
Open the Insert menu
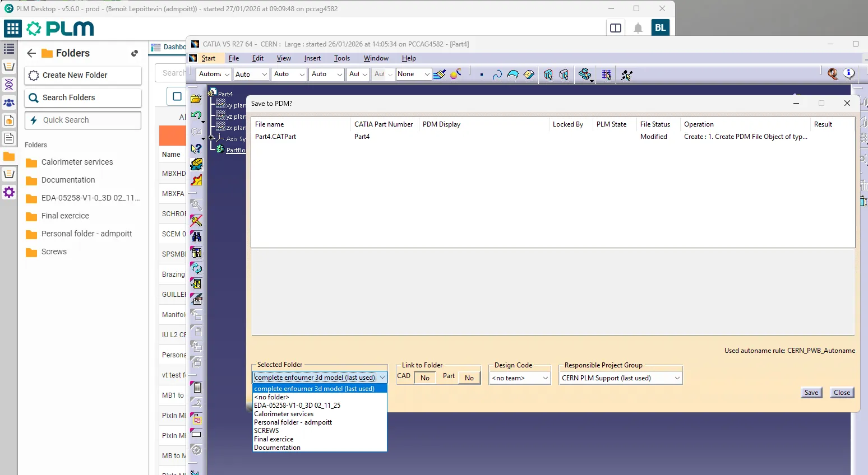pos(312,58)
